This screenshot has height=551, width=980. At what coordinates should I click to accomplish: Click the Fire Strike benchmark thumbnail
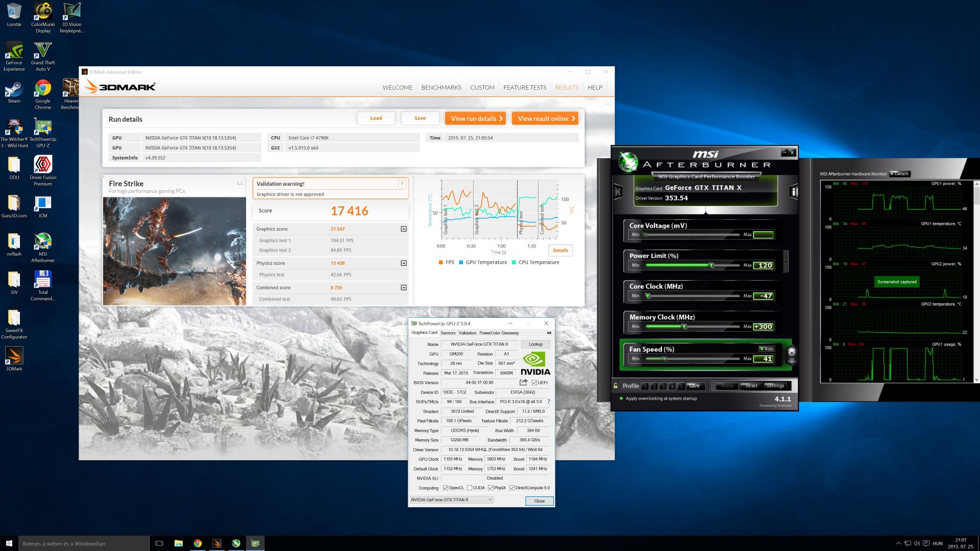[175, 251]
